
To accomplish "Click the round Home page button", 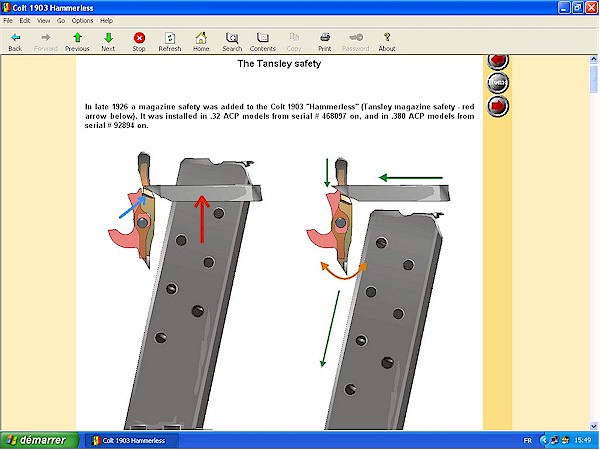I will coord(498,82).
